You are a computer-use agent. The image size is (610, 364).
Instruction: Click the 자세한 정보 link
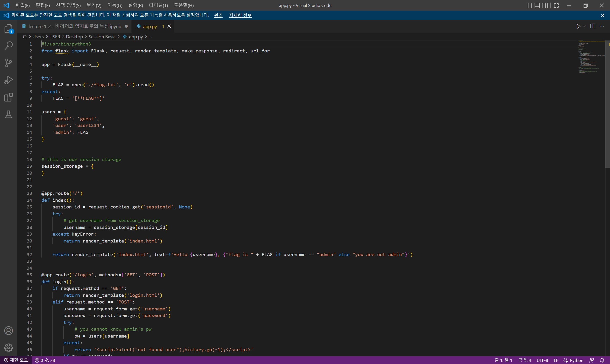click(240, 15)
